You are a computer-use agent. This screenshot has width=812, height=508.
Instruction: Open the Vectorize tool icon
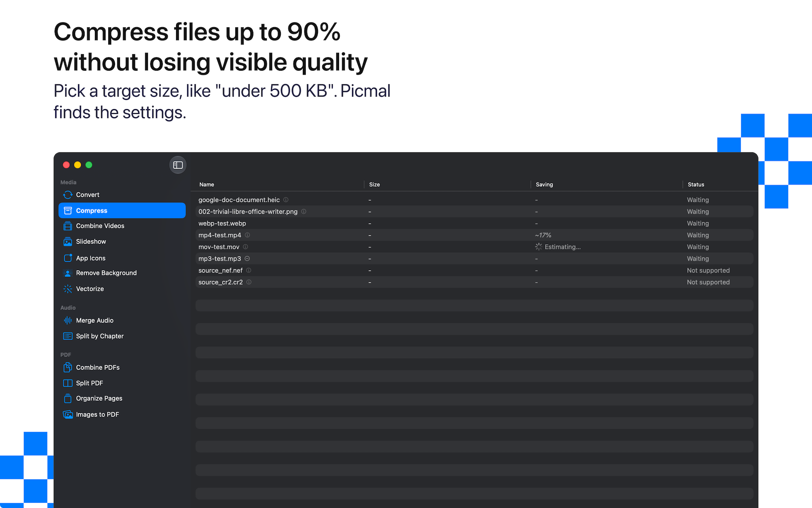[x=68, y=289]
